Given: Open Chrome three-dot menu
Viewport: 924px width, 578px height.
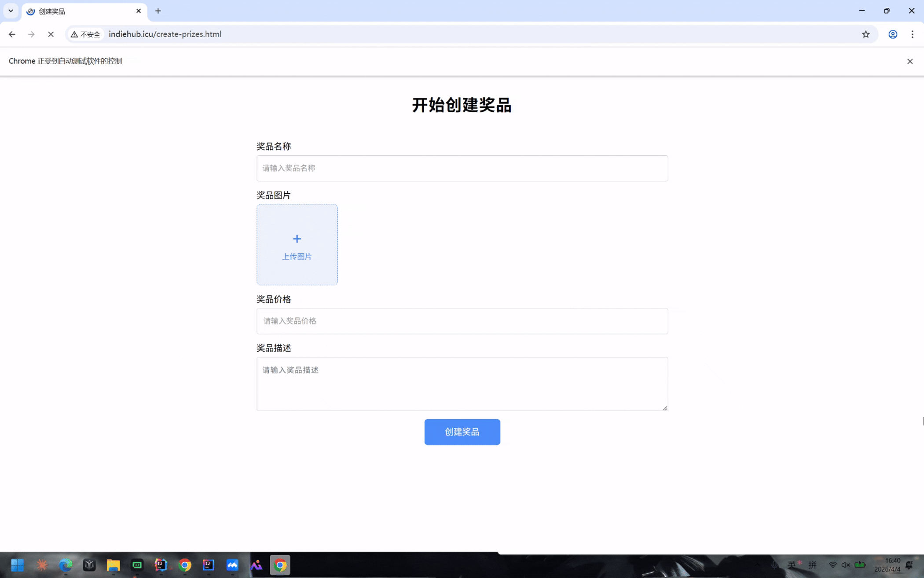Looking at the screenshot, I should [912, 34].
